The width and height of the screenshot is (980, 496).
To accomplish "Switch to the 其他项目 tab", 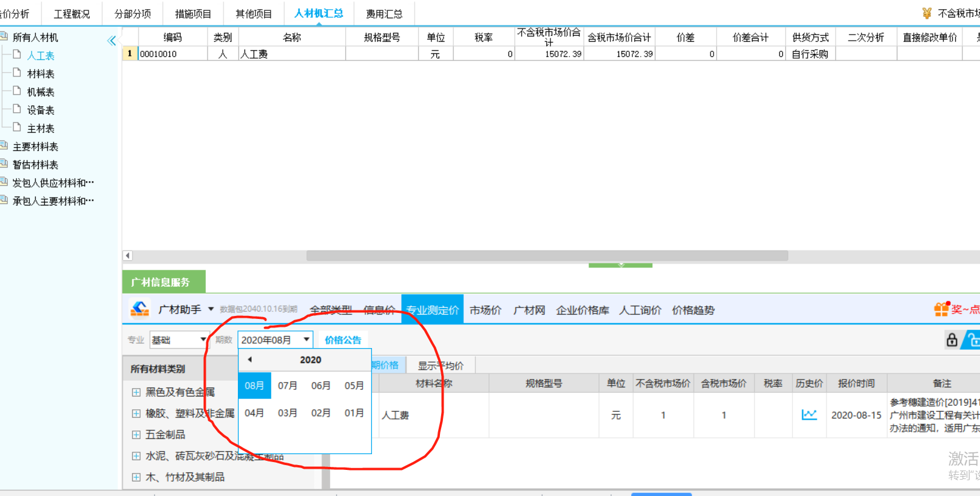I will 254,13.
